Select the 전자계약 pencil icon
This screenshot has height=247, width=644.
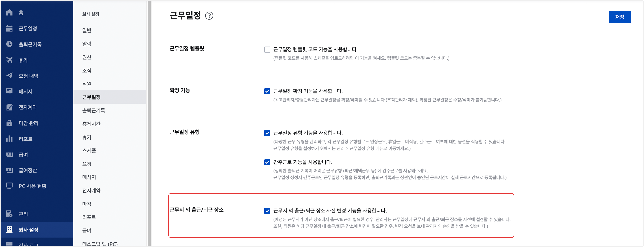tap(9, 107)
